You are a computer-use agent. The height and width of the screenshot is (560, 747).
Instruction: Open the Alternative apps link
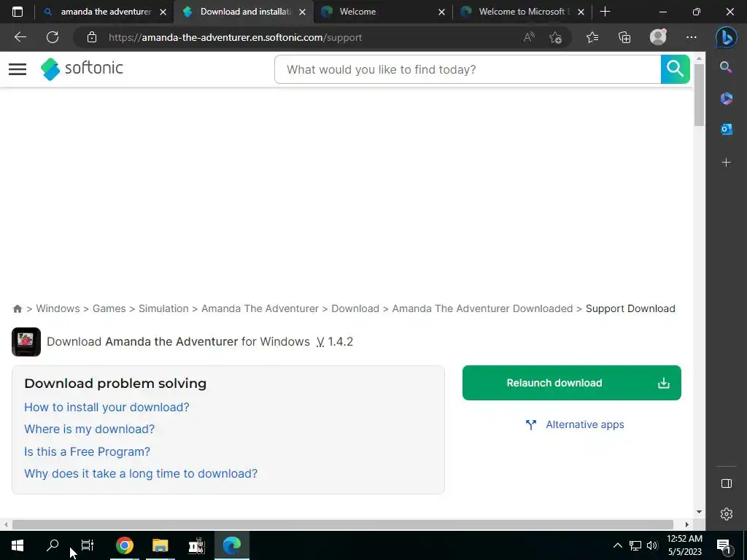[x=575, y=424]
